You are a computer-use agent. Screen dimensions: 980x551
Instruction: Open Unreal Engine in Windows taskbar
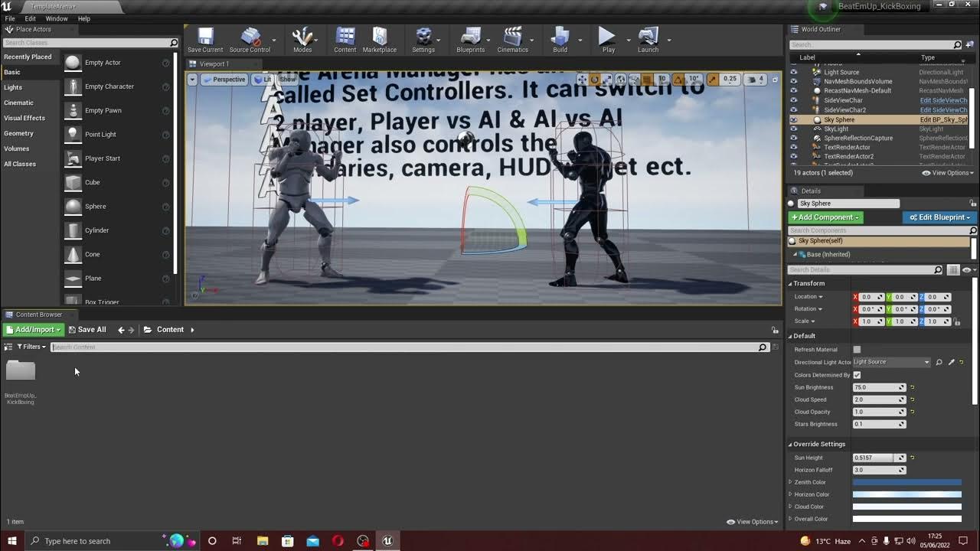click(x=387, y=541)
